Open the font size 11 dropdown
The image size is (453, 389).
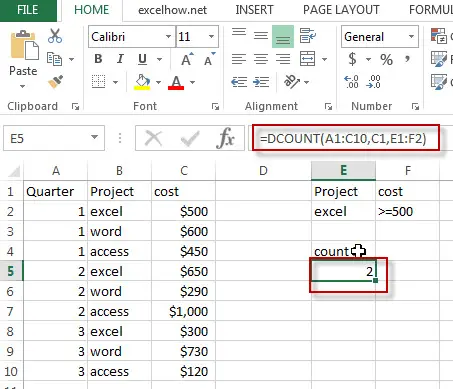[211, 36]
